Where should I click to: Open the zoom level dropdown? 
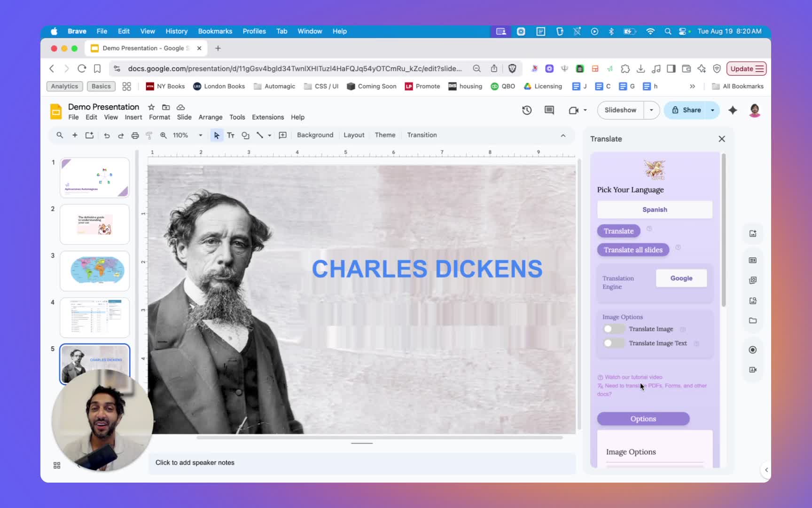coord(201,135)
